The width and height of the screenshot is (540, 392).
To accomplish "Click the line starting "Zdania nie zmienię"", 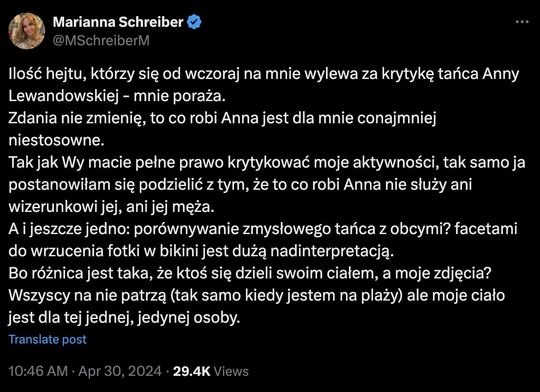I will (222, 118).
